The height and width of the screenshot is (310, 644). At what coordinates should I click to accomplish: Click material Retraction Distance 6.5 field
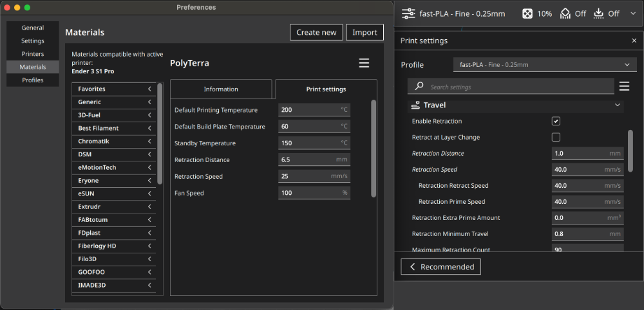click(314, 160)
